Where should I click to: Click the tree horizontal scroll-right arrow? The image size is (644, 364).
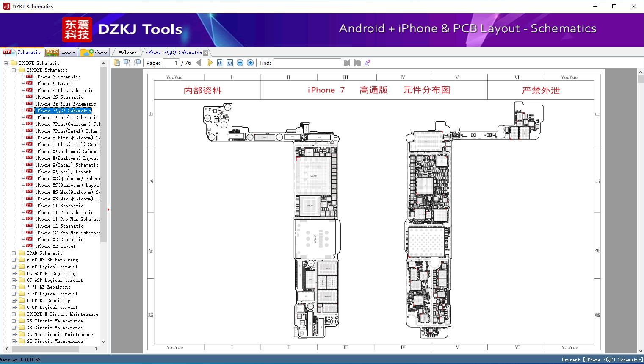97,349
